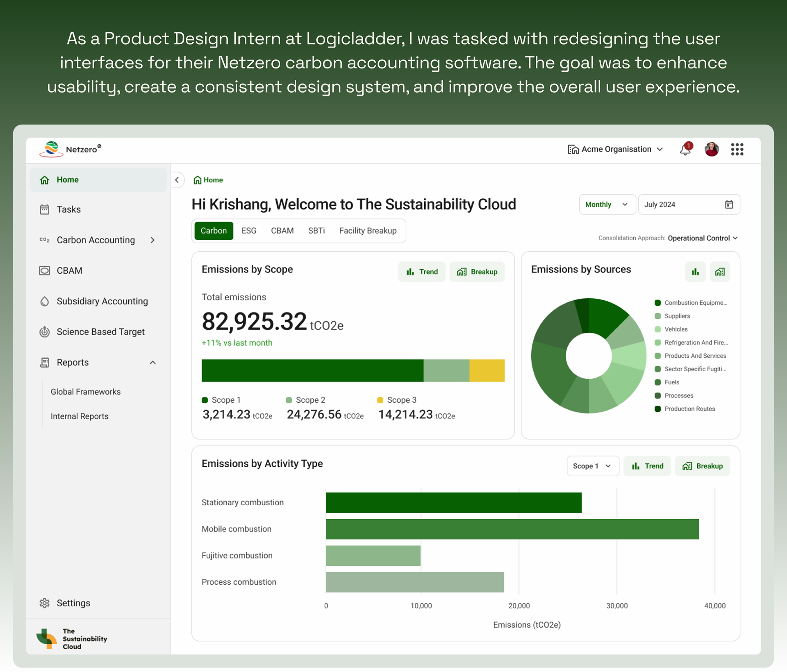Open the Monthly period dropdown
The width and height of the screenshot is (787, 672).
[x=607, y=204]
